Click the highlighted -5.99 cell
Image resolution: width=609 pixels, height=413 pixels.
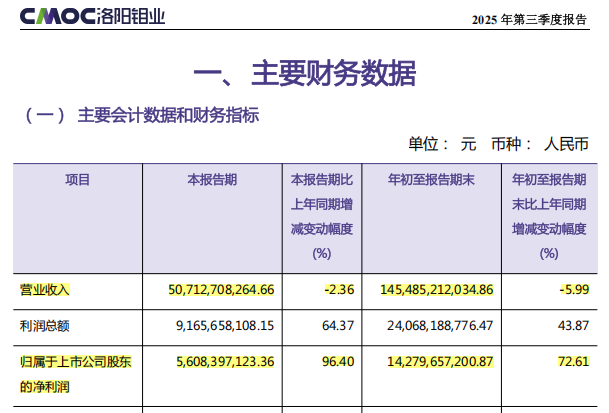[571, 290]
